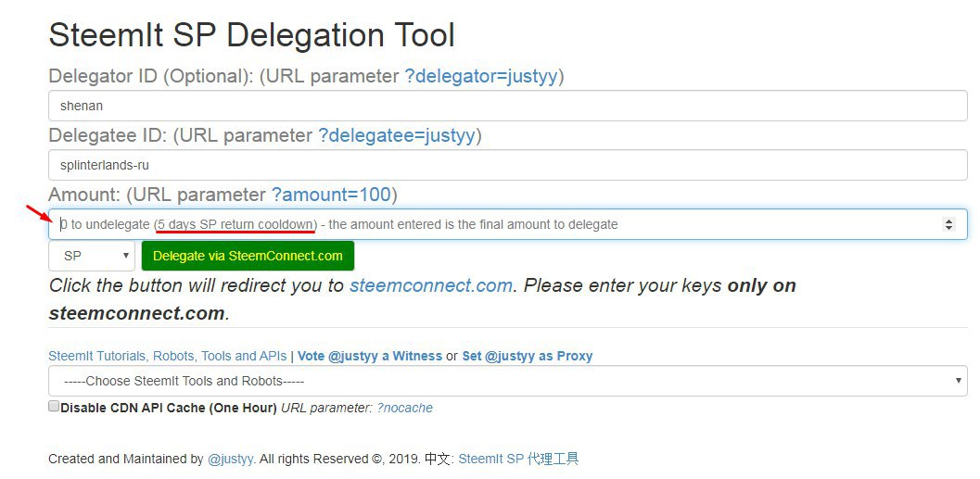The image size is (980, 479).
Task: Open the ?delegator=justyy URL parameter link
Action: pyautogui.click(x=481, y=76)
